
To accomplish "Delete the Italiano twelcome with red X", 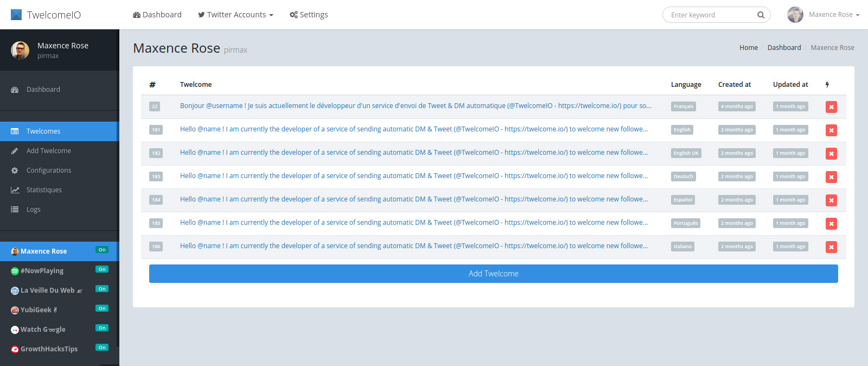I will (831, 247).
